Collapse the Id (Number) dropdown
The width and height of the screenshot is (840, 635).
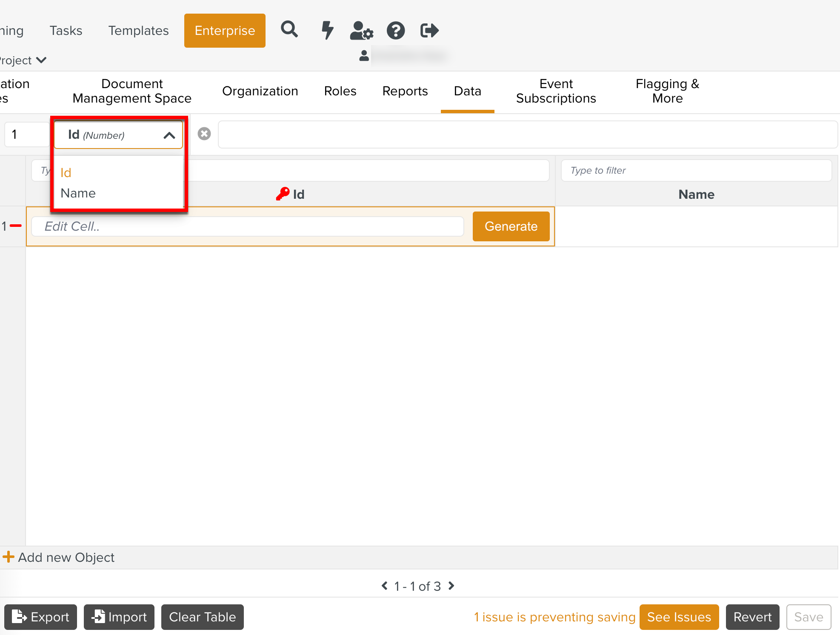(169, 135)
